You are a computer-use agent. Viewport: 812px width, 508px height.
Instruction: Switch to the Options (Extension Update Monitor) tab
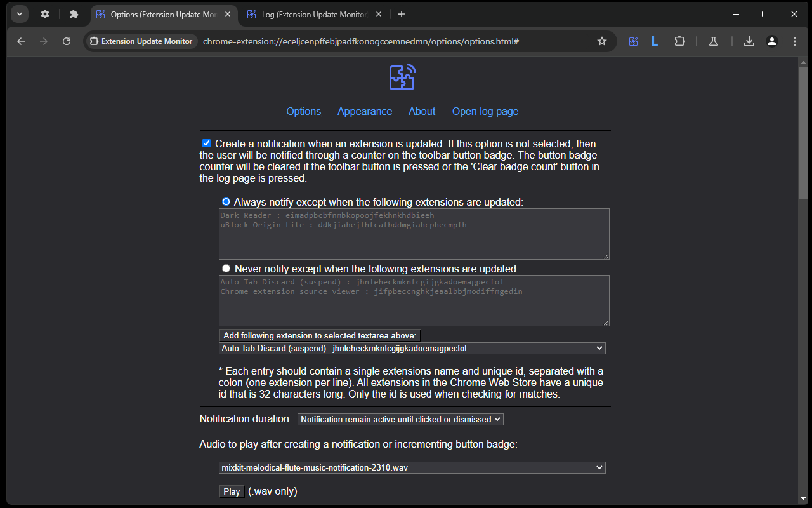pos(164,14)
